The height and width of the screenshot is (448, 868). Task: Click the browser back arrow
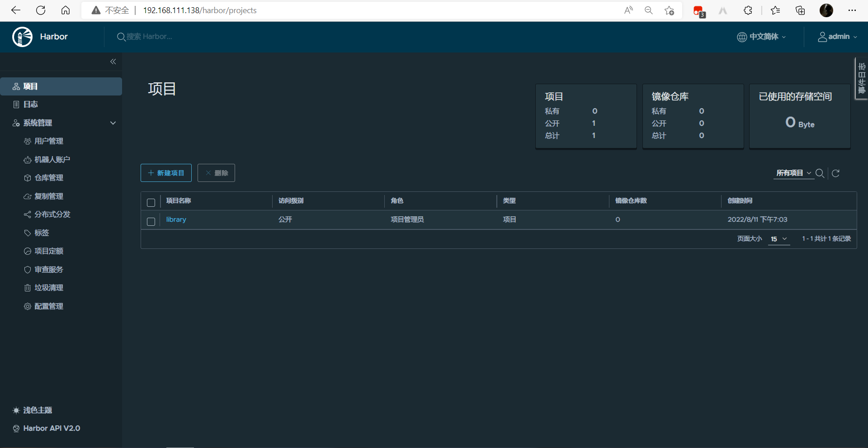[x=16, y=10]
